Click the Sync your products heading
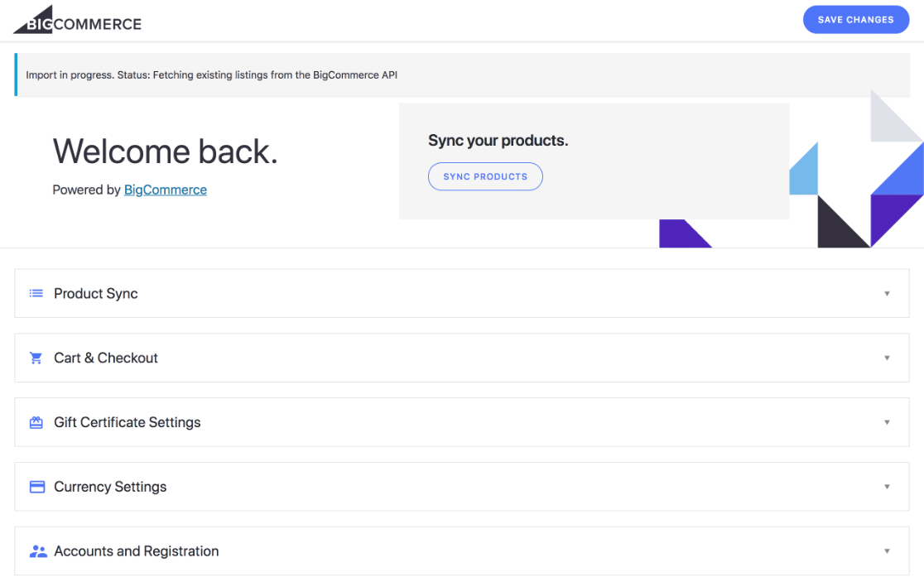The width and height of the screenshot is (924, 582). [x=498, y=140]
